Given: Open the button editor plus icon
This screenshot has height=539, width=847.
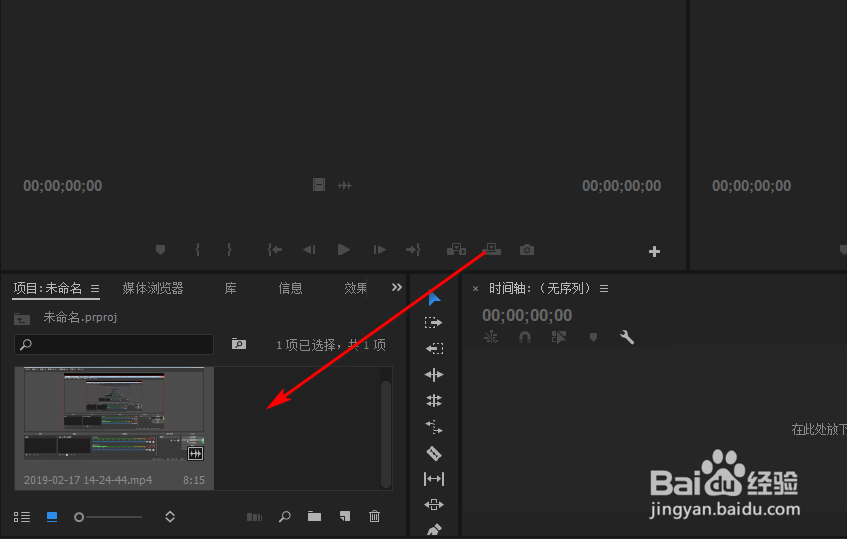Looking at the screenshot, I should [654, 252].
